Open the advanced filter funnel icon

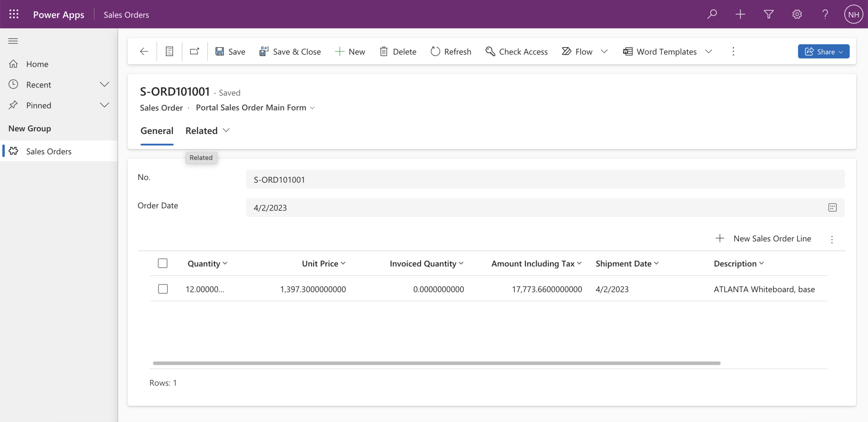point(768,15)
